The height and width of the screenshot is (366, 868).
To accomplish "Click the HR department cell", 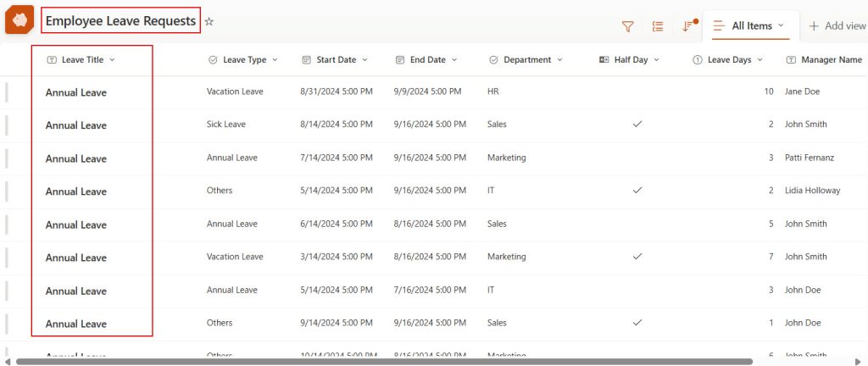I will pos(492,91).
